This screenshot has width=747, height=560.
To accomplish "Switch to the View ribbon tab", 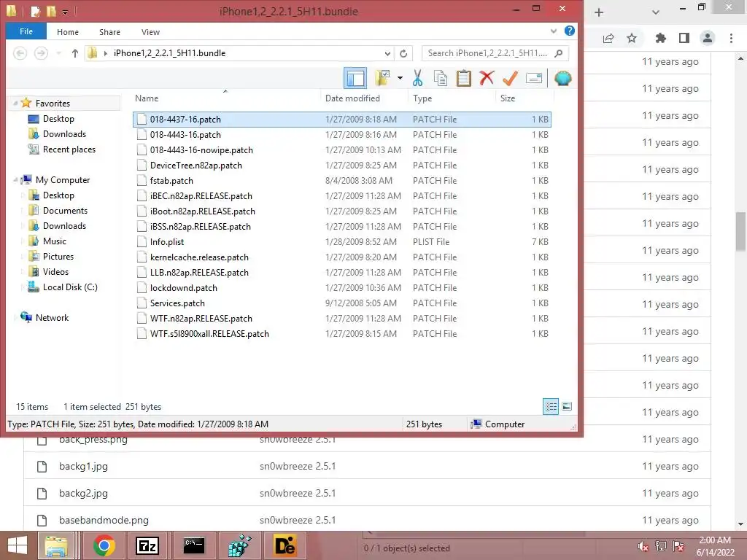I will 150,32.
